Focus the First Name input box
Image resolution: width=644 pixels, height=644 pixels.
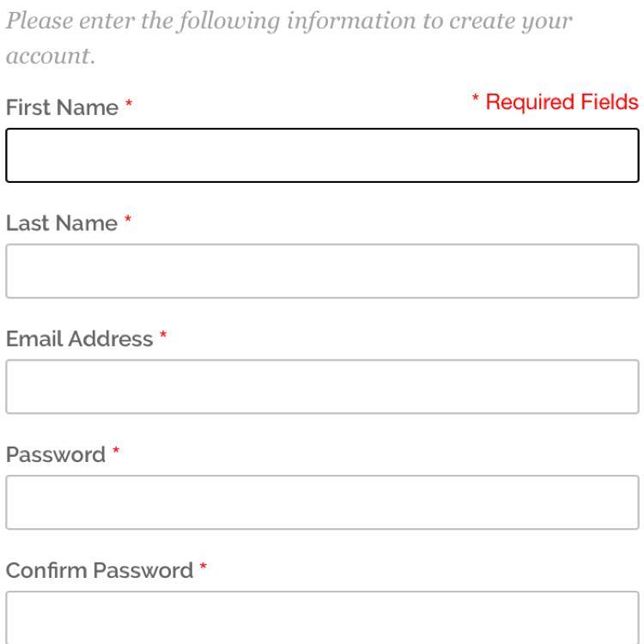[x=322, y=155]
